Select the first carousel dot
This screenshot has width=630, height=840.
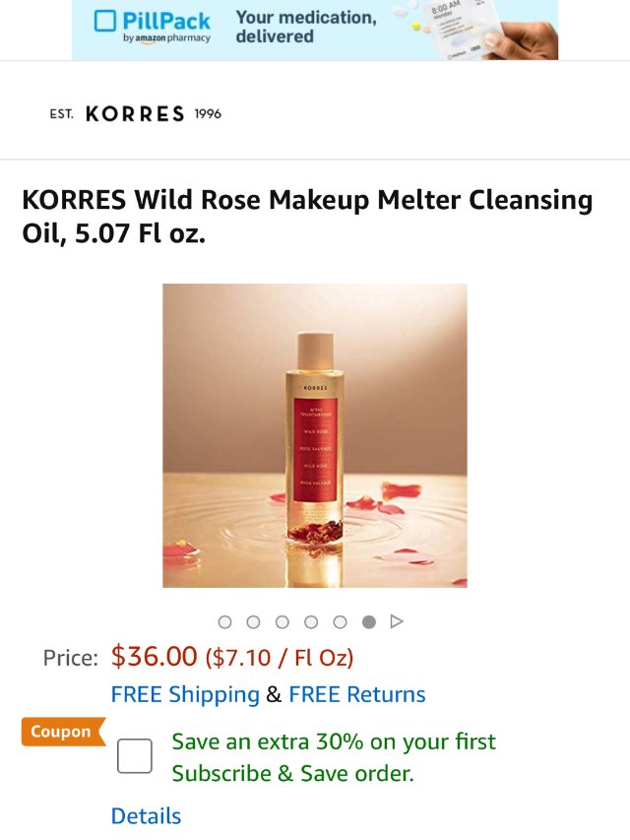(225, 621)
